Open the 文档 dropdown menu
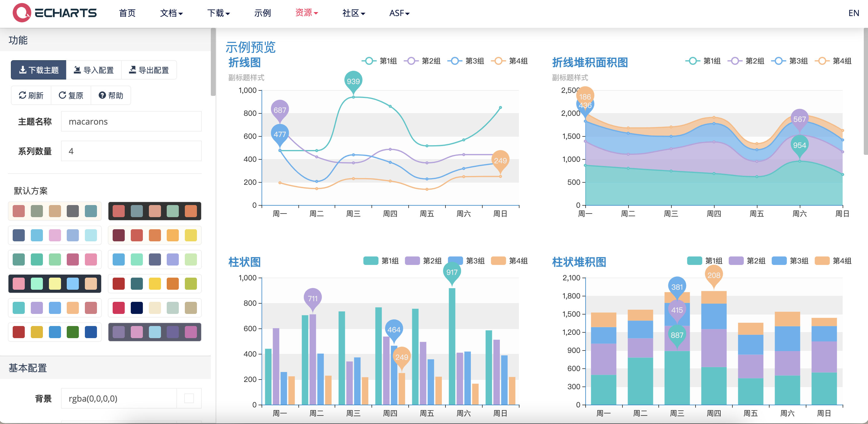The image size is (868, 424). pos(171,13)
